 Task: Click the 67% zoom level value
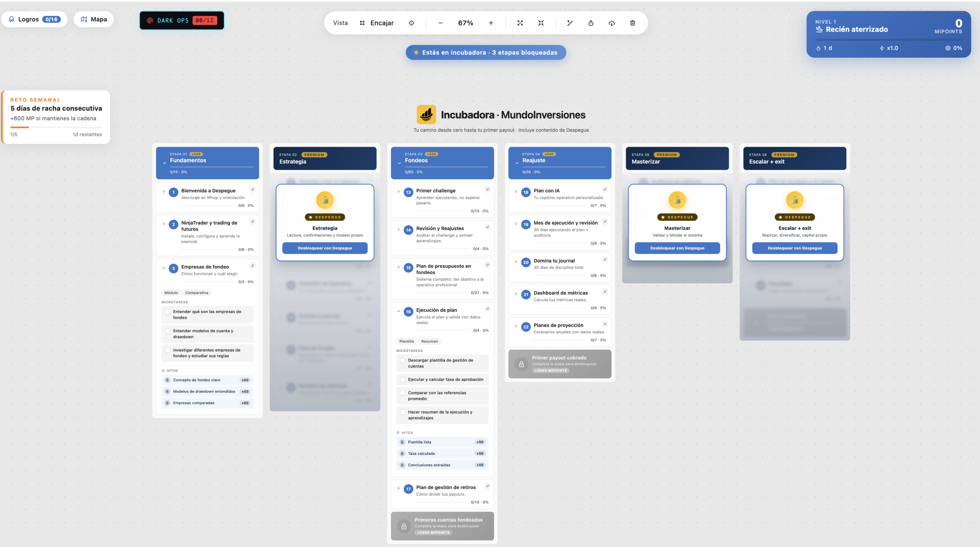pos(465,23)
